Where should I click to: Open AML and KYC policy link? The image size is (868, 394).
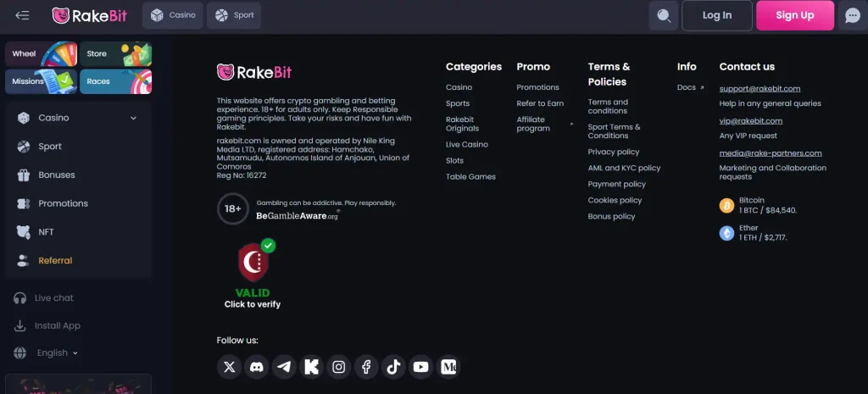tap(625, 168)
